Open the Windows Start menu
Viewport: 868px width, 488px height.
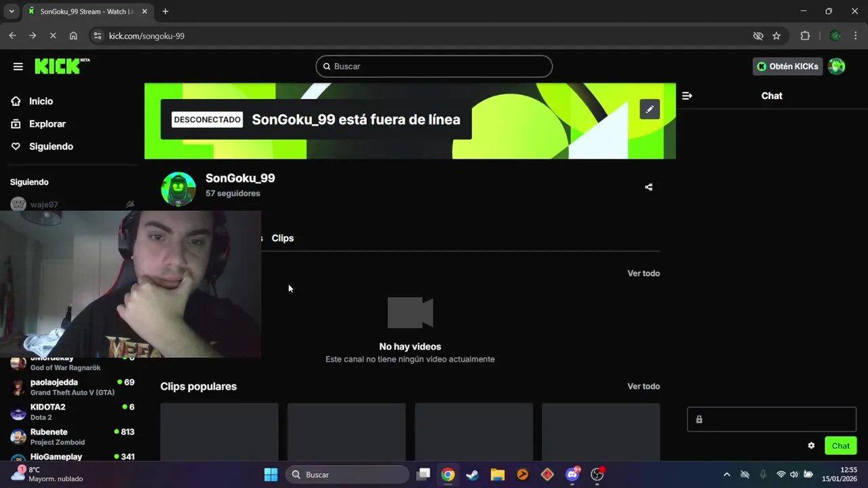click(271, 474)
